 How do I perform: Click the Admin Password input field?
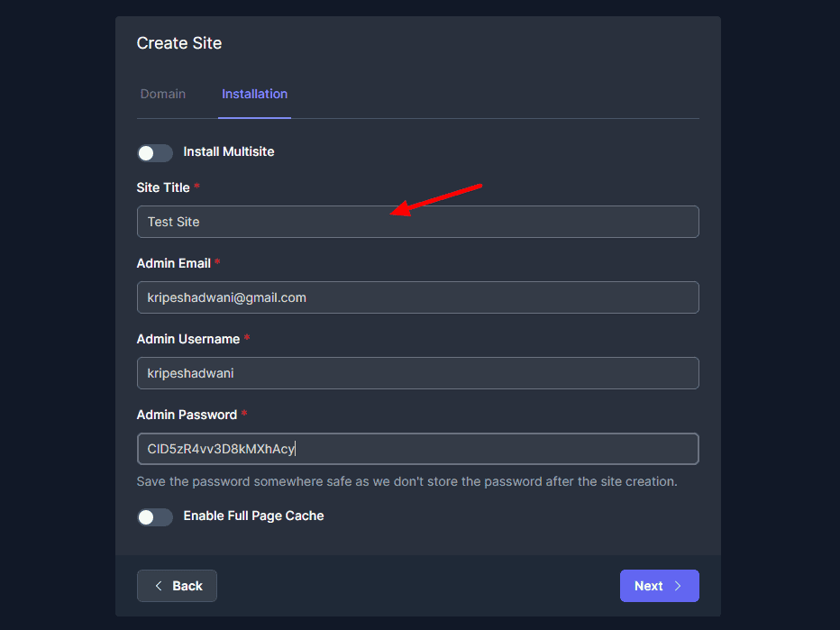pos(417,449)
